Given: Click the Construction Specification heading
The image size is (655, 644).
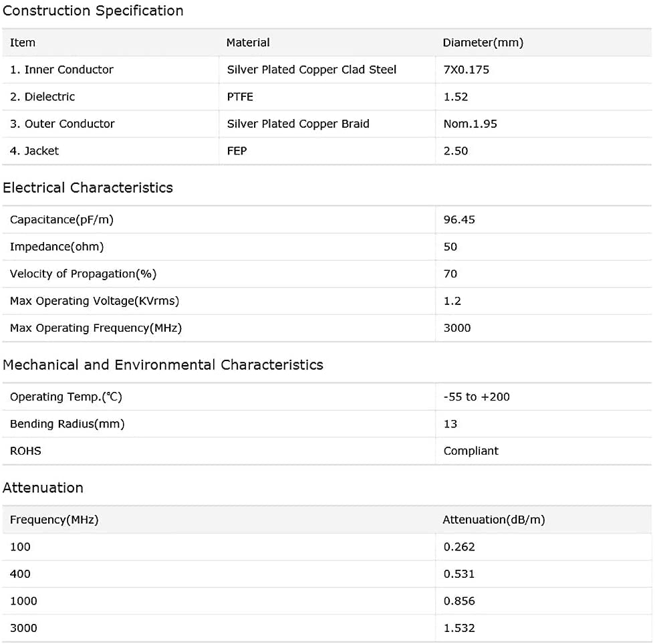Looking at the screenshot, I should pyautogui.click(x=93, y=11).
